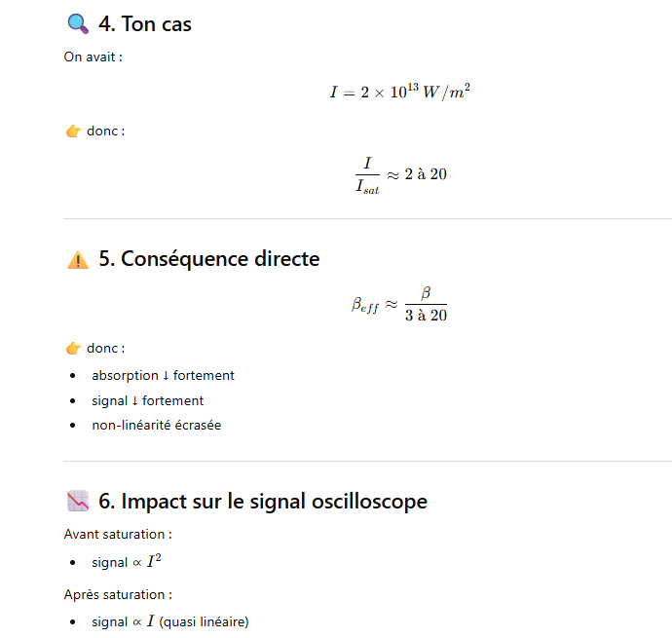The image size is (672, 638).
Task: Click the "Après saturation :" label
Action: [118, 594]
